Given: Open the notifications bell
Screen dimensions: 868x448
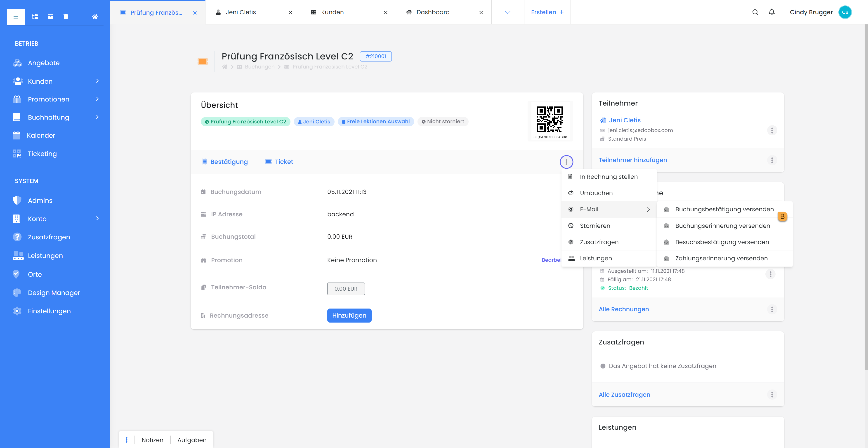Looking at the screenshot, I should click(771, 12).
